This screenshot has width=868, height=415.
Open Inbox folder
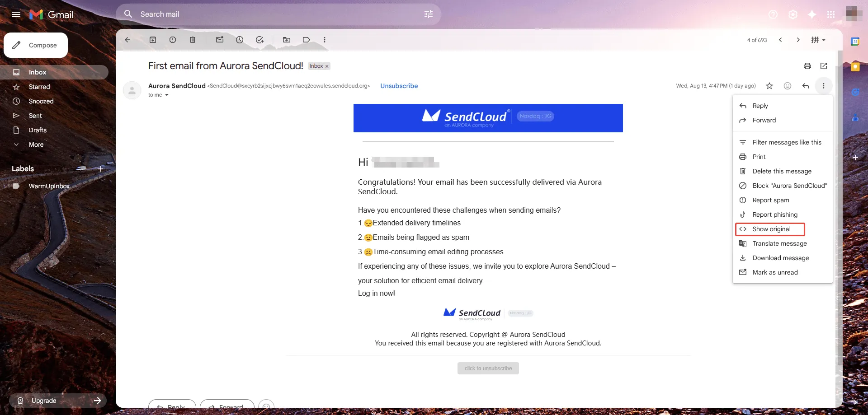pos(54,72)
